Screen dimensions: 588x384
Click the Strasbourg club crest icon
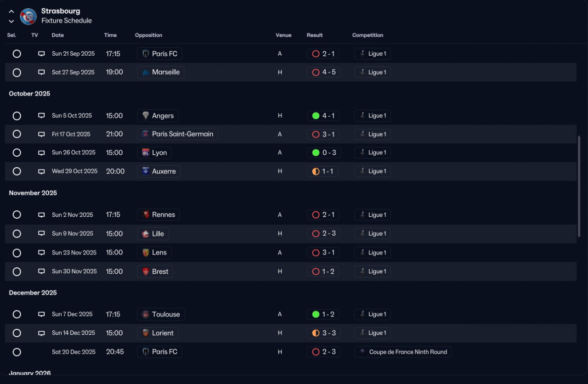point(28,16)
